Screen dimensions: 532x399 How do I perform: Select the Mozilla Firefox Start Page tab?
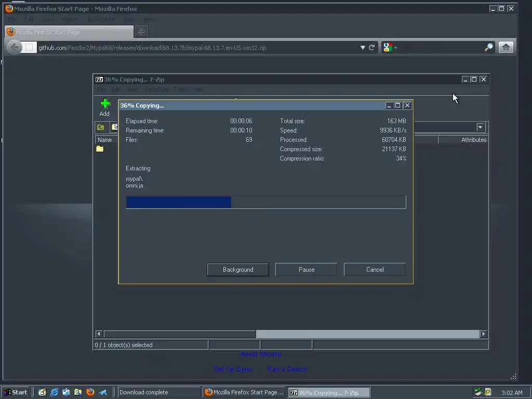69,32
